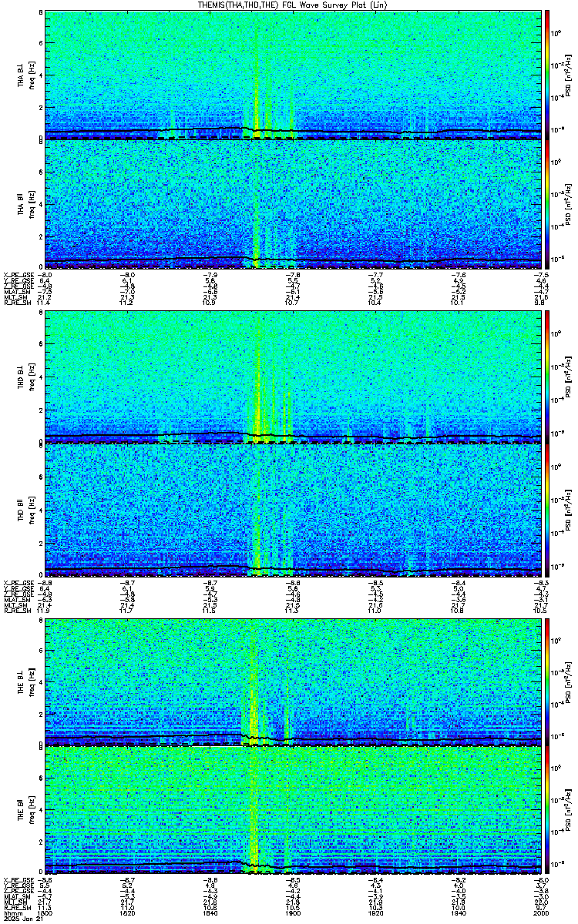Screen dimensions: 578x924
Task: Click the color bar beside THD B-perpendicular panel
Action: pos(547,376)
